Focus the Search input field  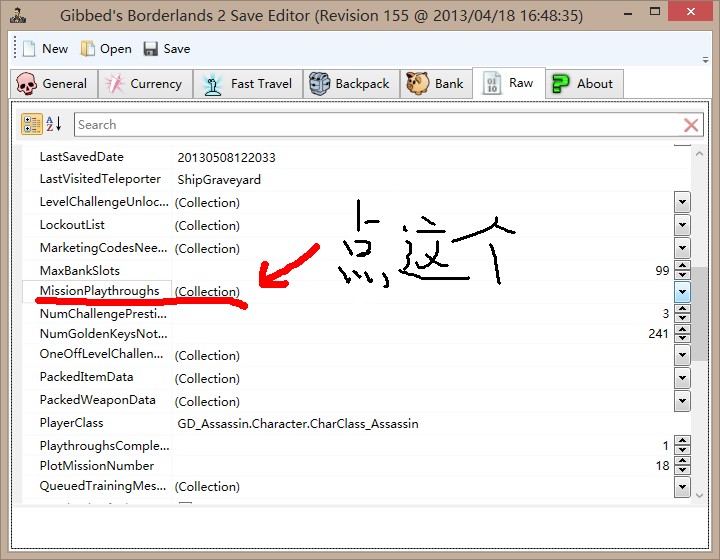377,124
